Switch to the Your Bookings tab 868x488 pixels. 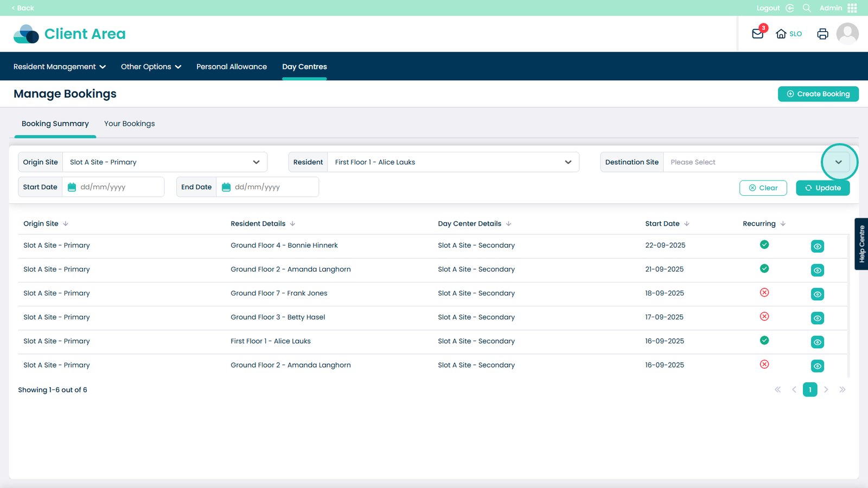point(129,124)
